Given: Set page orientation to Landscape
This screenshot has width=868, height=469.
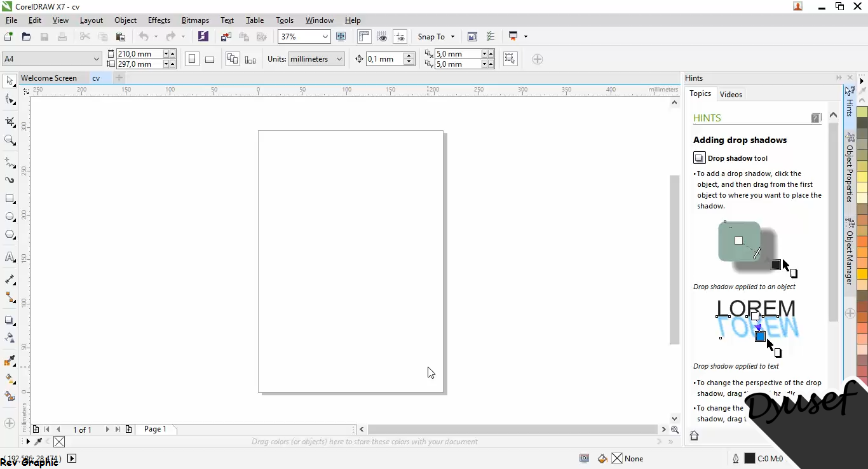Looking at the screenshot, I should click(x=210, y=59).
